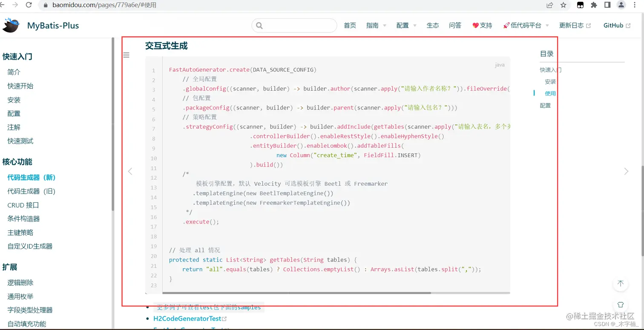The height and width of the screenshot is (330, 644).
Task: Jump to 安装 in the 目录 panel
Action: click(550, 82)
